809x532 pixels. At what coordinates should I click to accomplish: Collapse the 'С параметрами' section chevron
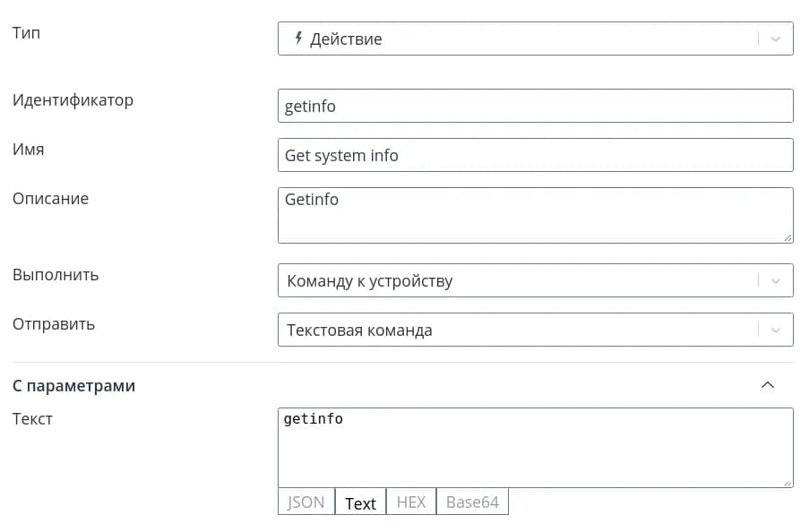767,385
